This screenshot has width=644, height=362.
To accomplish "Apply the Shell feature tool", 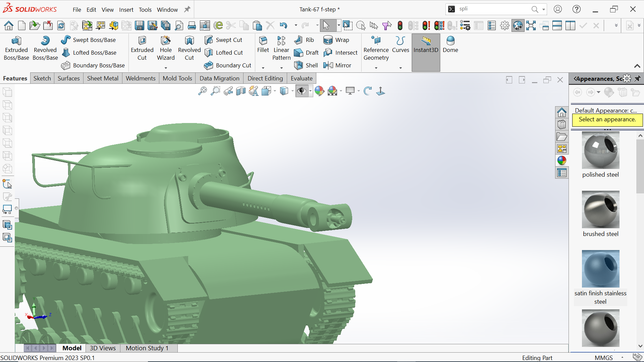I will tap(306, 65).
